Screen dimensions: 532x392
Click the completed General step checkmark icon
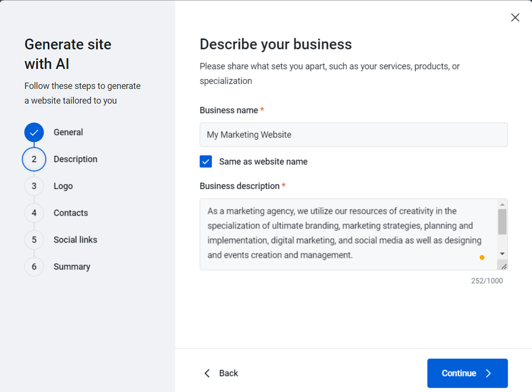click(34, 132)
